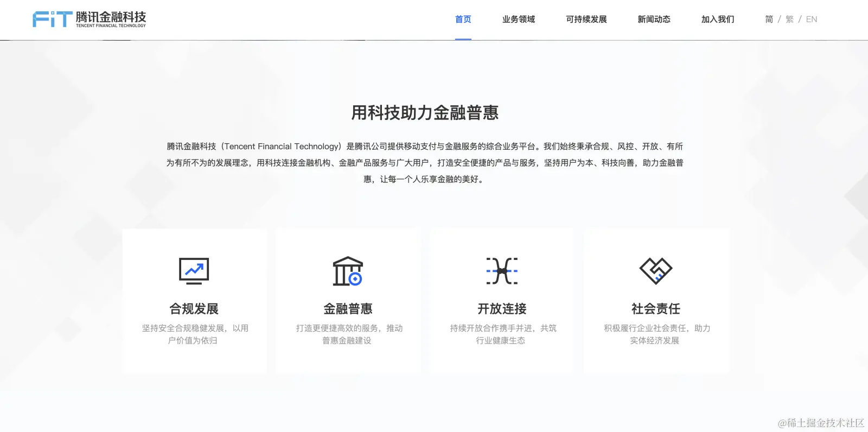This screenshot has width=868, height=432.
Task: Switch language to Simplified Chinese 简
Action: click(x=769, y=20)
